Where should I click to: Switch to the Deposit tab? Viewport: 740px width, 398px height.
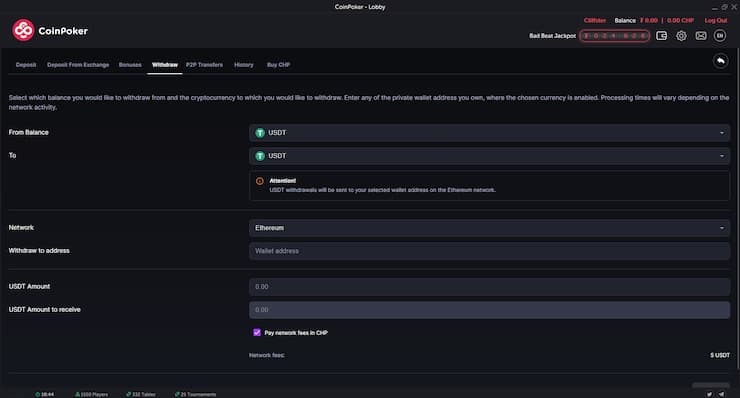26,65
